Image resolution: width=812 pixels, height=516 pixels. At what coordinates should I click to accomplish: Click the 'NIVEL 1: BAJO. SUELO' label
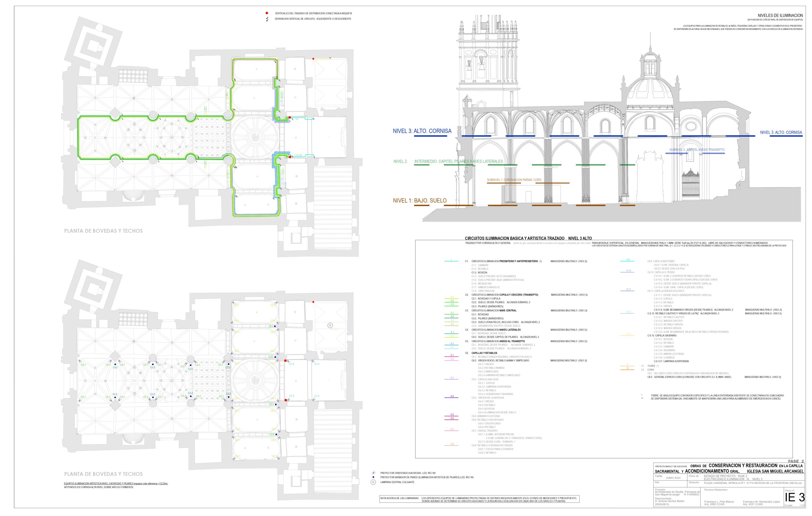click(x=420, y=201)
